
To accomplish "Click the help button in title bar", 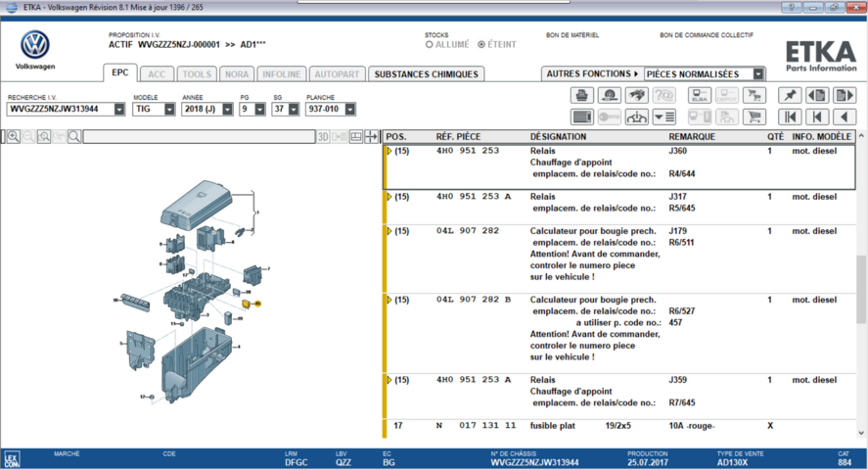I will click(x=792, y=7).
